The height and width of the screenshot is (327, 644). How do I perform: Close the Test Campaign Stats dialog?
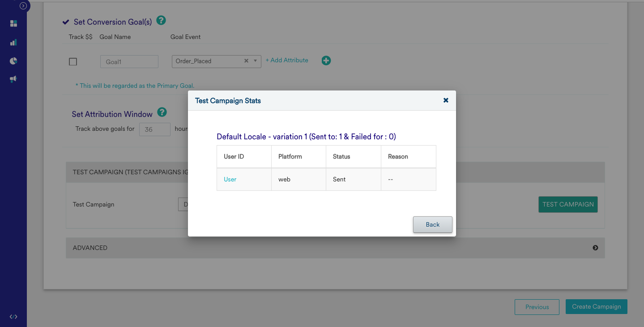446,100
